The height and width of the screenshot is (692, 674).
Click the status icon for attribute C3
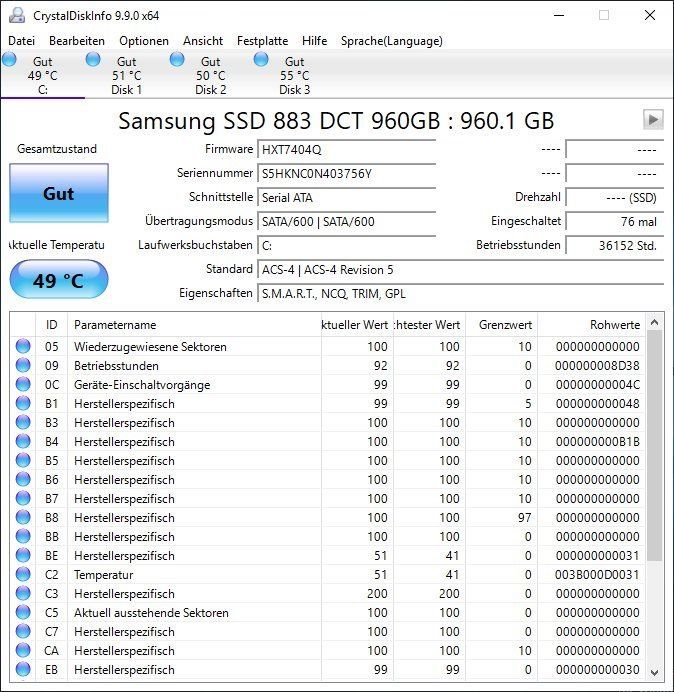click(x=23, y=594)
